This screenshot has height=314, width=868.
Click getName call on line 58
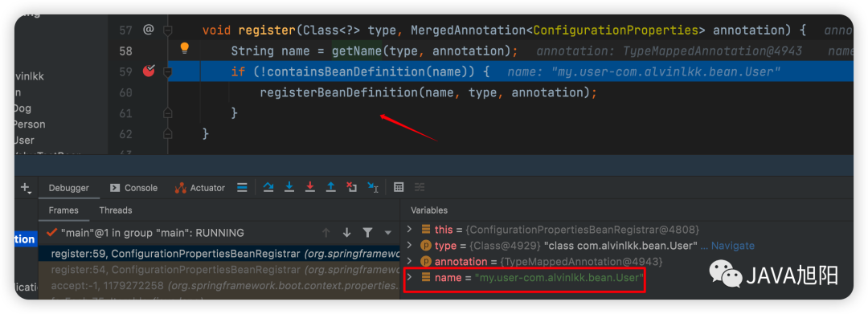(x=357, y=51)
